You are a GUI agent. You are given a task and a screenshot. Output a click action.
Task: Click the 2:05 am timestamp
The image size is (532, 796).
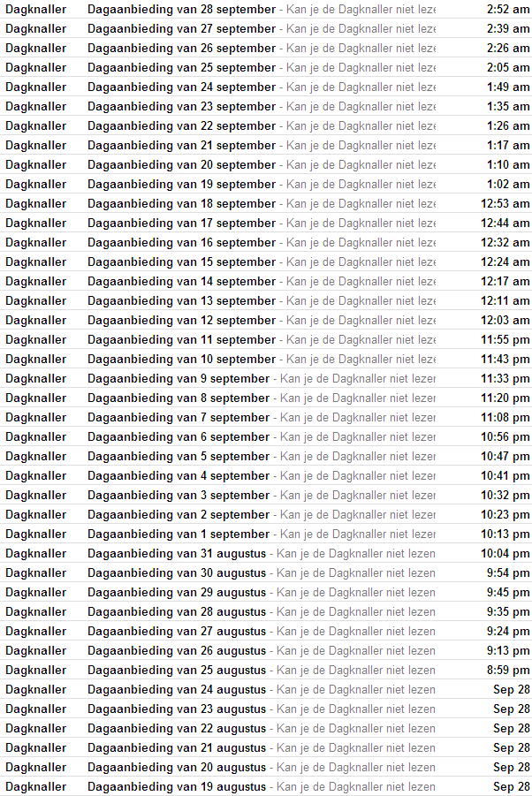click(508, 67)
